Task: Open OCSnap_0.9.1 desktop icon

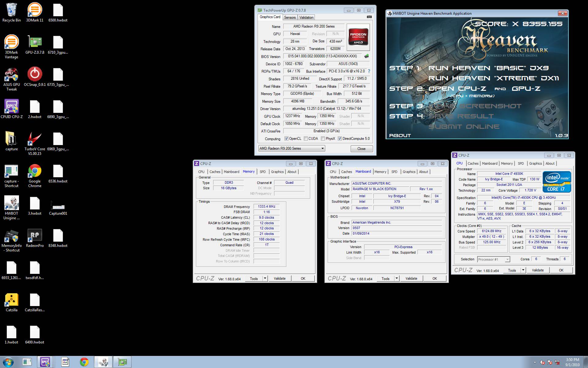Action: coord(35,77)
